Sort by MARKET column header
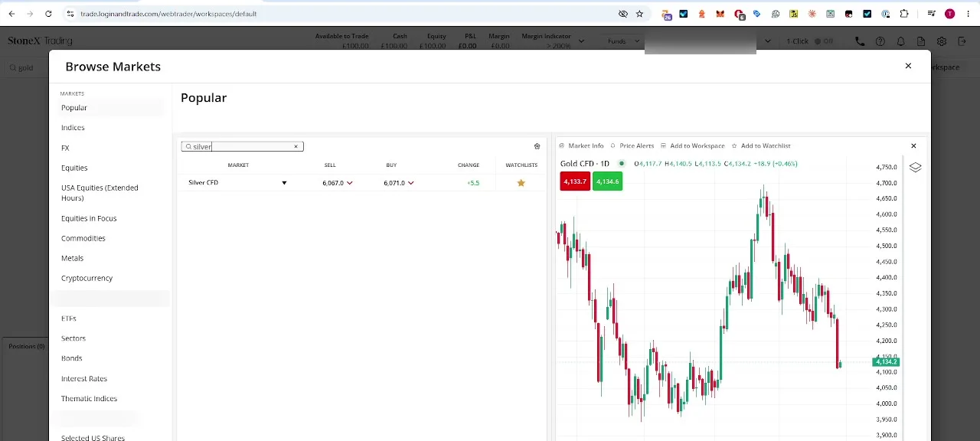This screenshot has height=441, width=980. pyautogui.click(x=238, y=165)
